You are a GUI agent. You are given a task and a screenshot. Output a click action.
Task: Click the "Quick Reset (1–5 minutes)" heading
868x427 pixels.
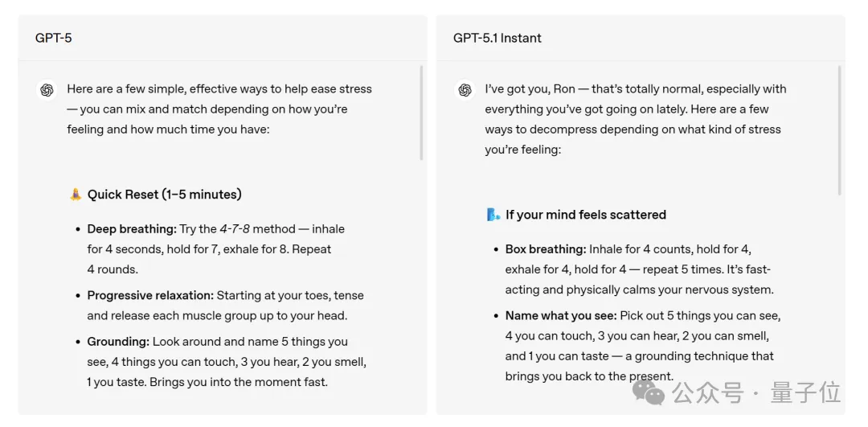click(165, 194)
